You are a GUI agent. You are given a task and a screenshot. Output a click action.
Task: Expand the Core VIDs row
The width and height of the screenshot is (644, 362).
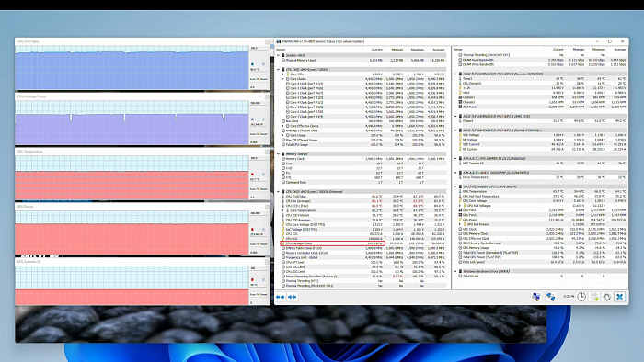(x=283, y=74)
